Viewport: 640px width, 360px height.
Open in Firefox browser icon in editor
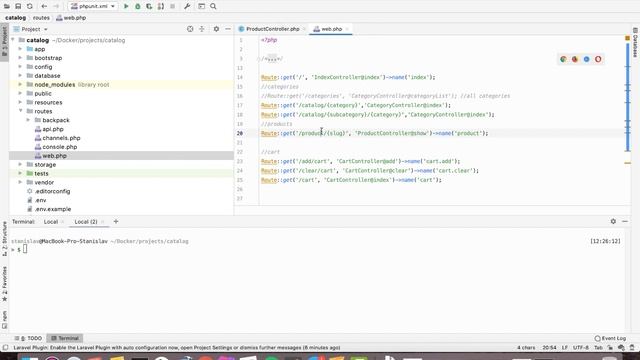575,59
